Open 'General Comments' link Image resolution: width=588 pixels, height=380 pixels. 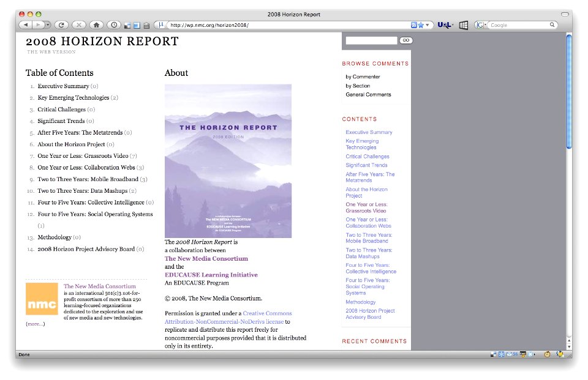[368, 95]
